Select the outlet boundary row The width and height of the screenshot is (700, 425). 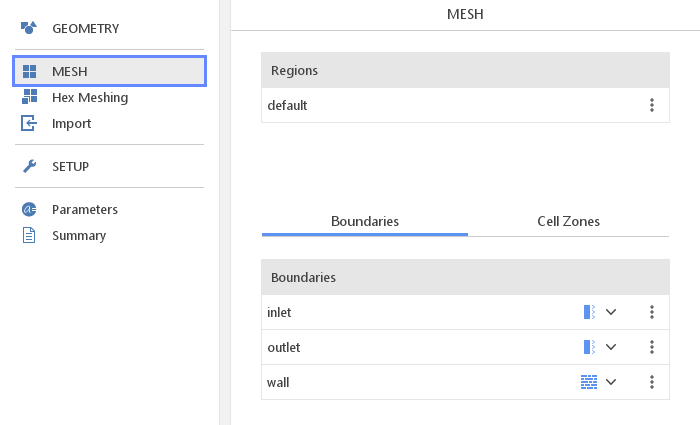pos(465,347)
